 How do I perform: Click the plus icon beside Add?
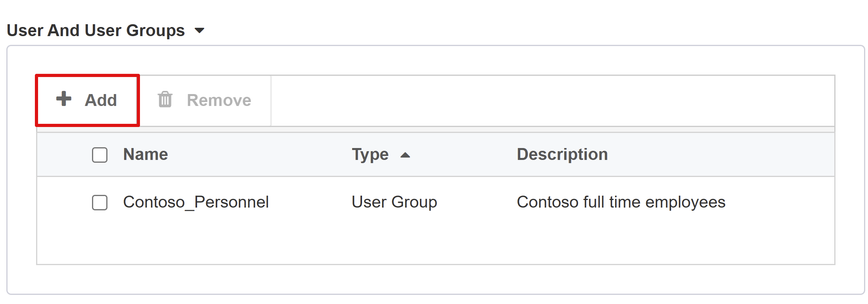coord(64,99)
